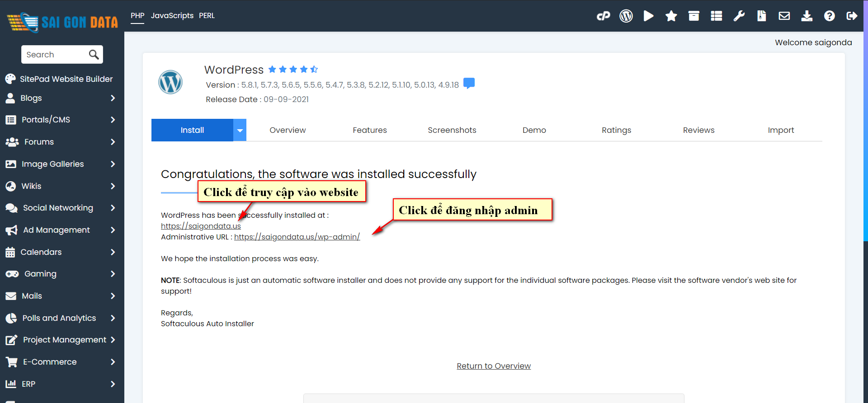Expand the Image Galleries chevron
The width and height of the screenshot is (868, 403).
click(113, 164)
